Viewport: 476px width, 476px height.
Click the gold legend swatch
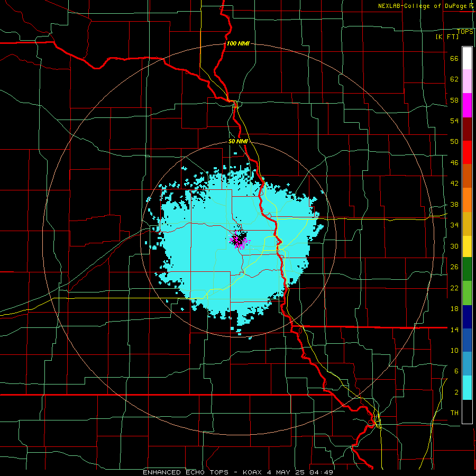(467, 224)
